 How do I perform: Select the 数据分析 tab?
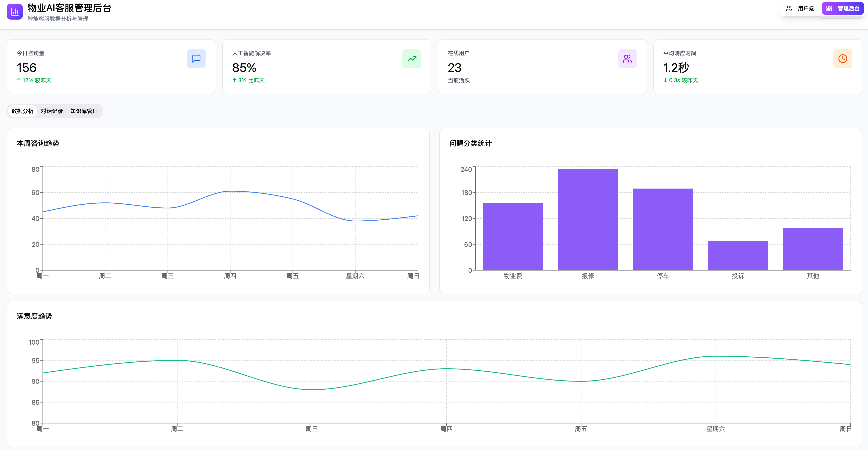(x=23, y=111)
